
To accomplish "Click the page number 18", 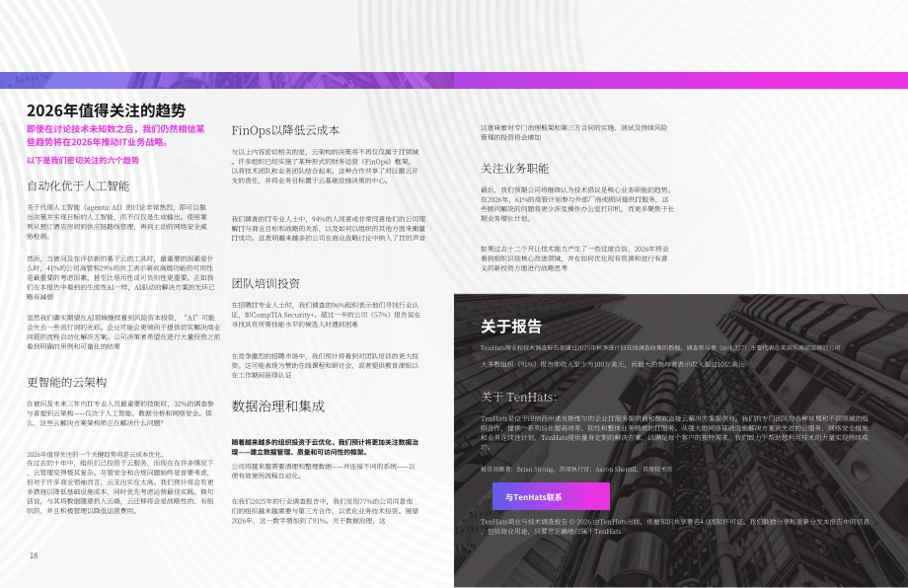I will click(34, 555).
